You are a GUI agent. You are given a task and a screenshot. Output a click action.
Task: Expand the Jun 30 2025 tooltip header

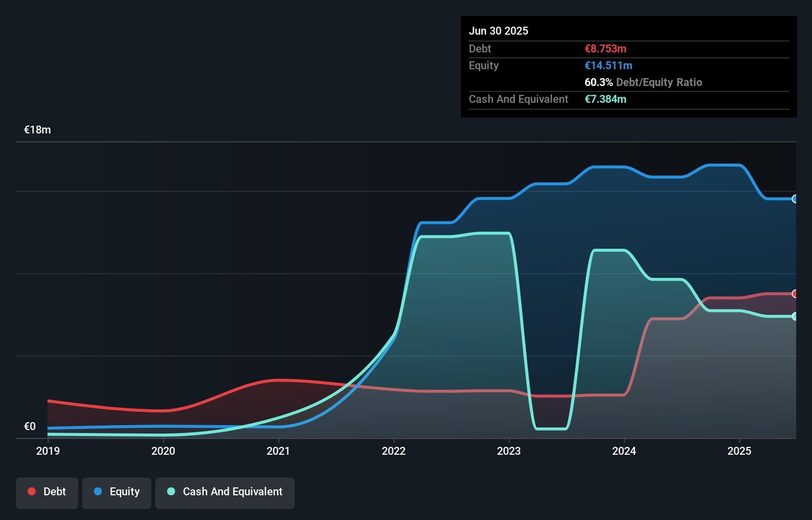(x=498, y=30)
